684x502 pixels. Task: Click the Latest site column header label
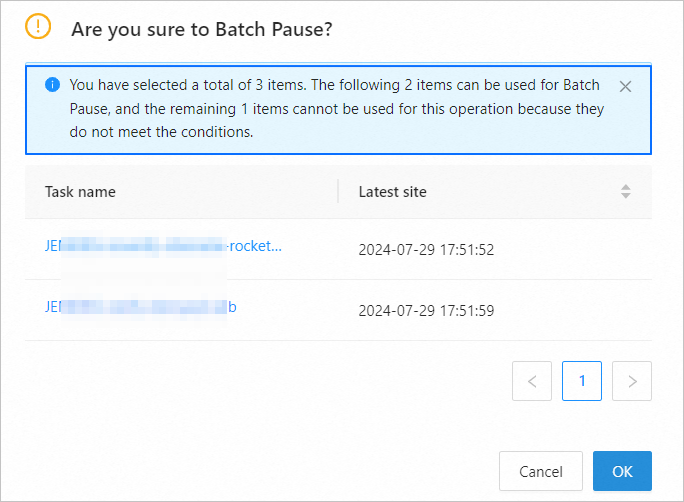point(393,192)
